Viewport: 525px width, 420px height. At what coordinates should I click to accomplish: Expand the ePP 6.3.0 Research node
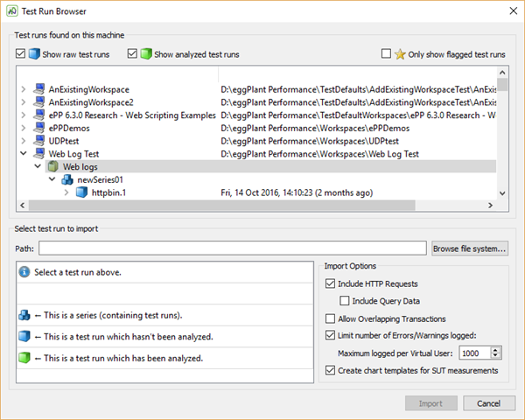23,115
